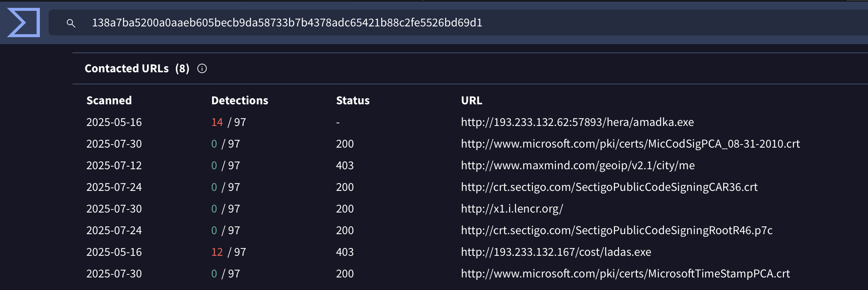Click the VirusTotal sigma logo

point(23,23)
